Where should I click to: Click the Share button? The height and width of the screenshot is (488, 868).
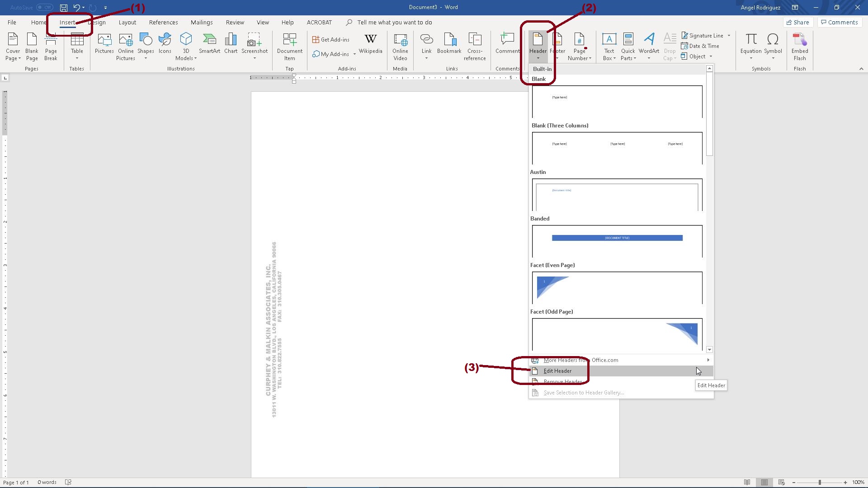(x=797, y=22)
